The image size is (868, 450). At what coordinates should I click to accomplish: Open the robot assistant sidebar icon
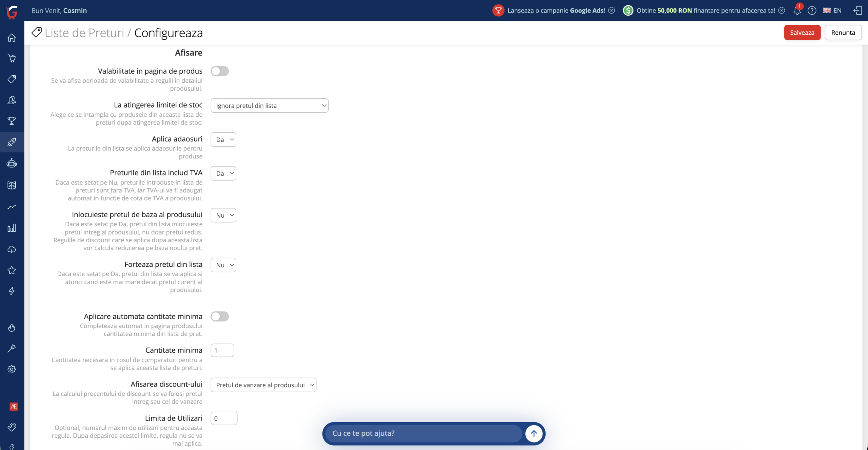(12, 163)
